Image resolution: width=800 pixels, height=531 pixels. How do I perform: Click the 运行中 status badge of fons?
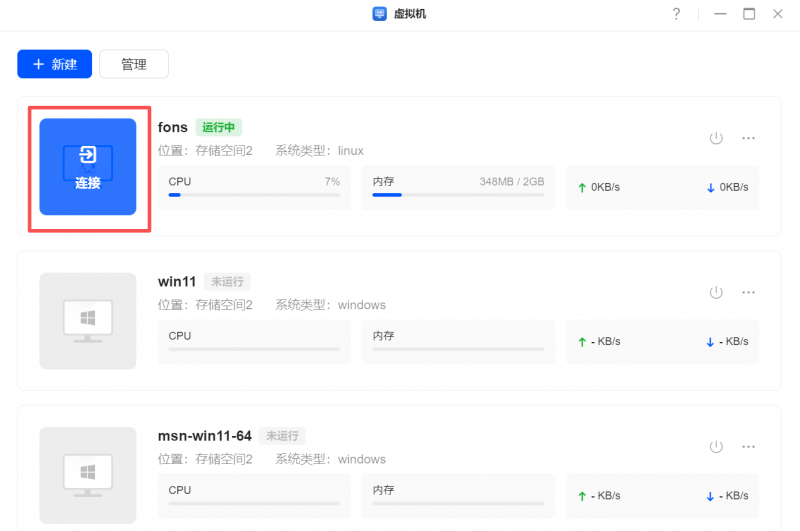[219, 127]
